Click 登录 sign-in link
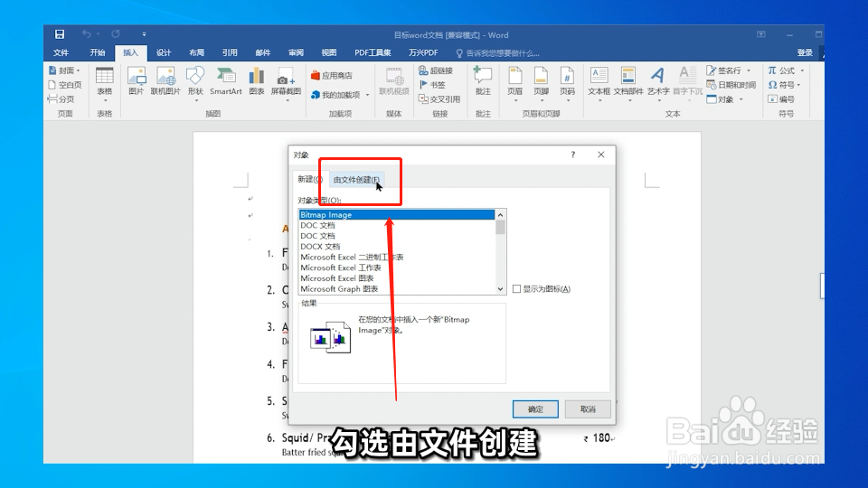This screenshot has height=488, width=868. [x=805, y=52]
